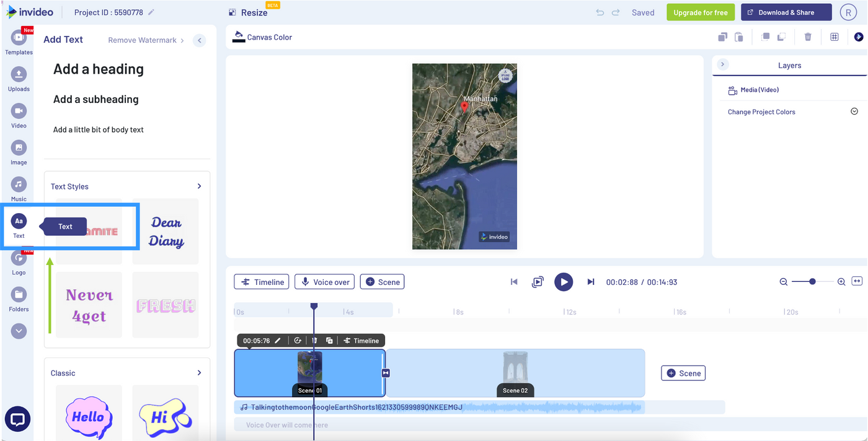Screen dimensions: 868x441
Task: Click Remove Watermark
Action: click(x=141, y=40)
